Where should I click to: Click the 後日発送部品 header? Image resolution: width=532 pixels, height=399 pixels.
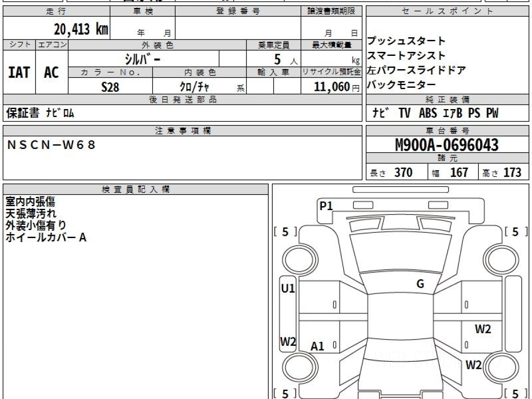click(182, 100)
